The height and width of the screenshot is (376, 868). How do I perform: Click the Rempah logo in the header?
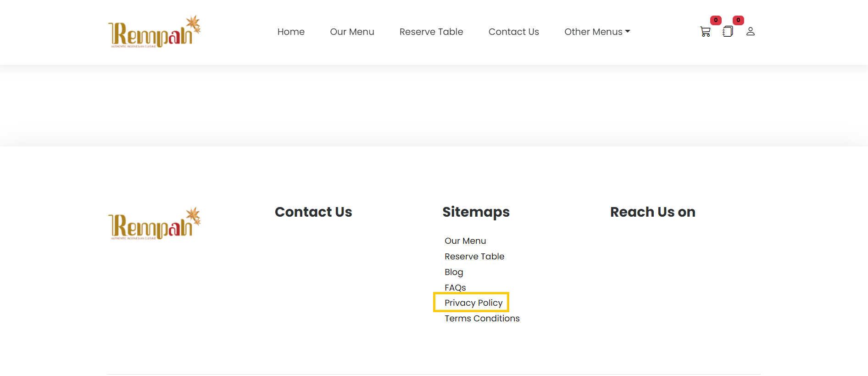click(x=154, y=32)
